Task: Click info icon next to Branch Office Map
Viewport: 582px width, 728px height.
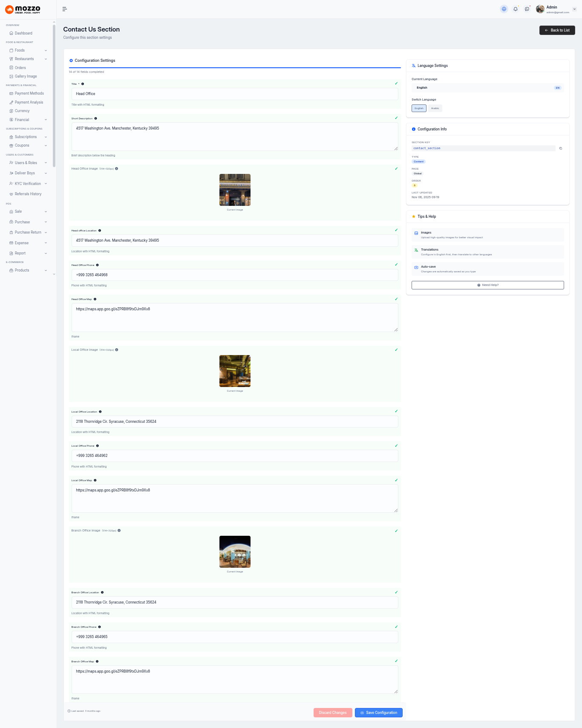Action: [x=97, y=662]
